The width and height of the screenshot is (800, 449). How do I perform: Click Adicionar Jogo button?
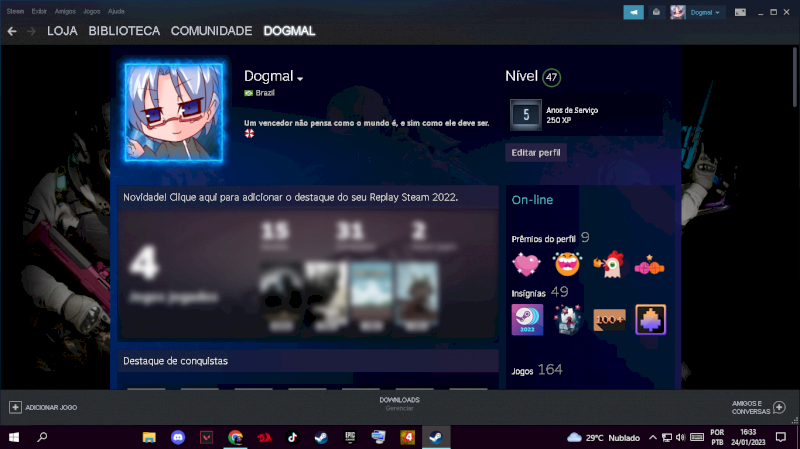tap(43, 407)
